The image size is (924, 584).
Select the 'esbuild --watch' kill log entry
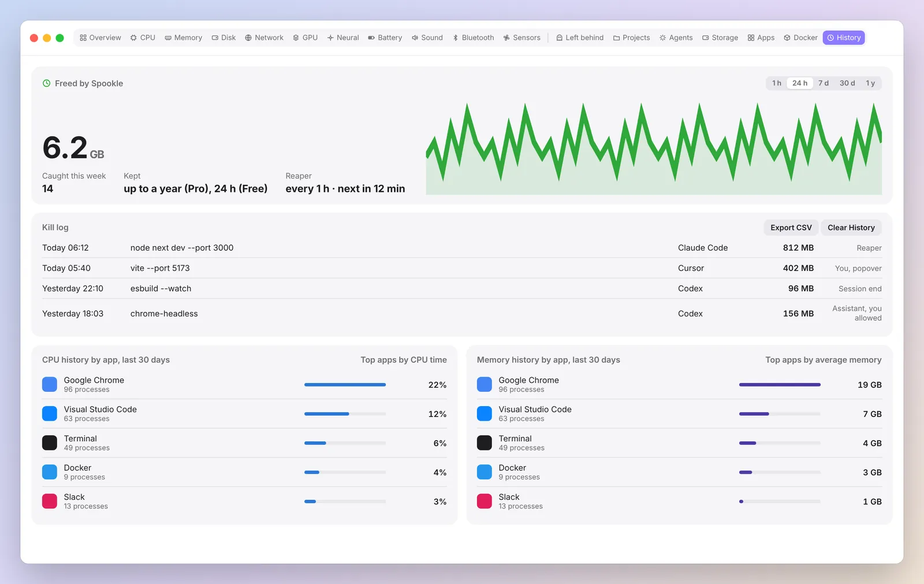[x=462, y=288]
